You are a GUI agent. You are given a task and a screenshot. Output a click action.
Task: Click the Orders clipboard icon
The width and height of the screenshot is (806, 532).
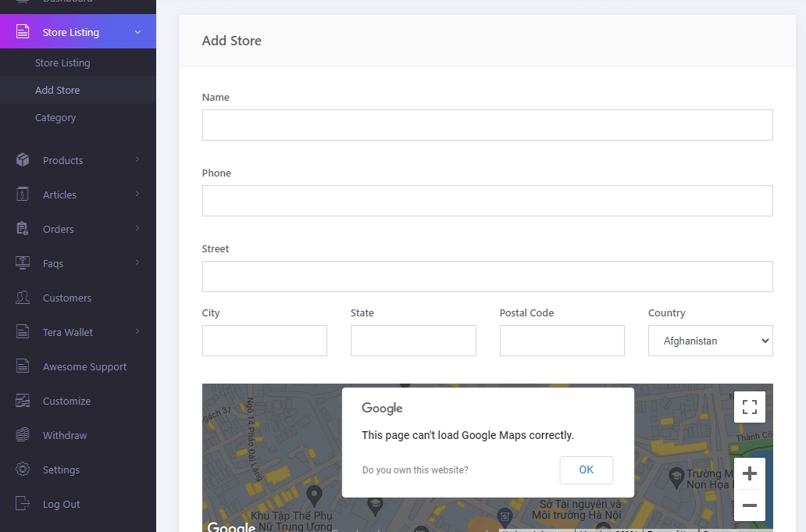[23, 229]
